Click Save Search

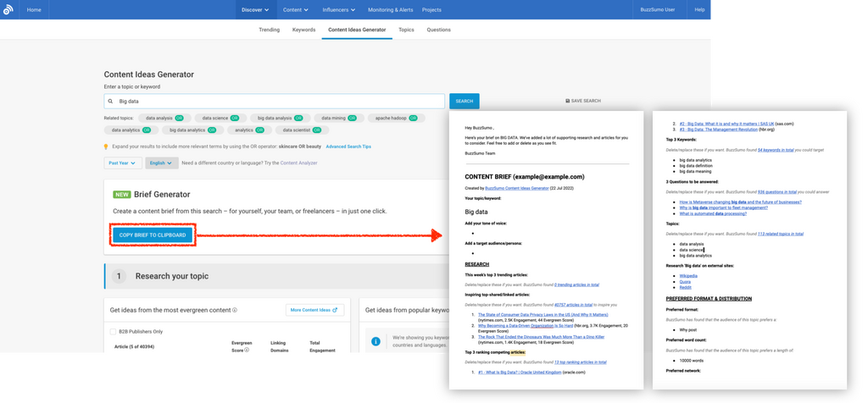582,101
